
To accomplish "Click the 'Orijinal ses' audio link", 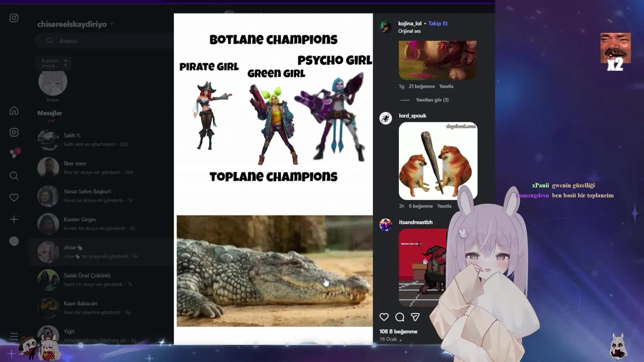I will (410, 31).
